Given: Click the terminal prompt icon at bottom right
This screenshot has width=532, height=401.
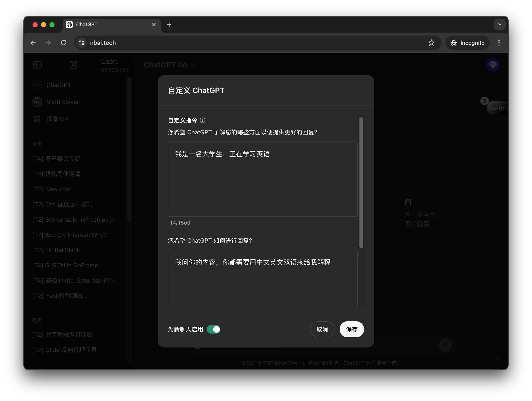Looking at the screenshot, I should point(486,360).
